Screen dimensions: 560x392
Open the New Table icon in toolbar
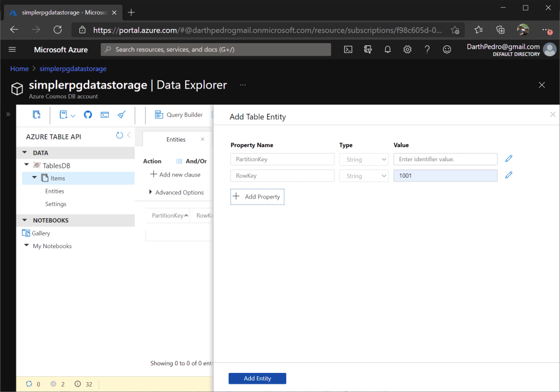pyautogui.click(x=37, y=115)
